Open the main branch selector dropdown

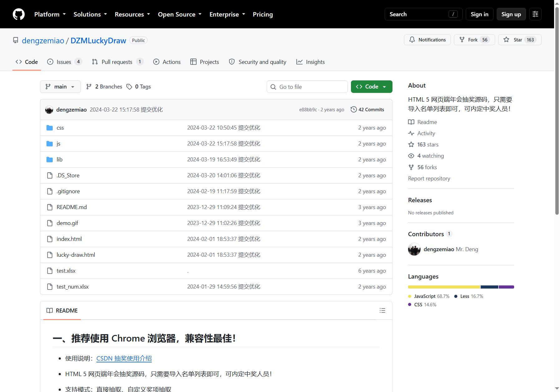click(x=60, y=87)
